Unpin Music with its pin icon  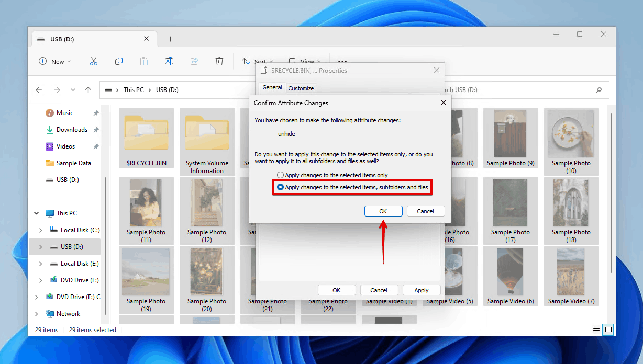tap(96, 113)
